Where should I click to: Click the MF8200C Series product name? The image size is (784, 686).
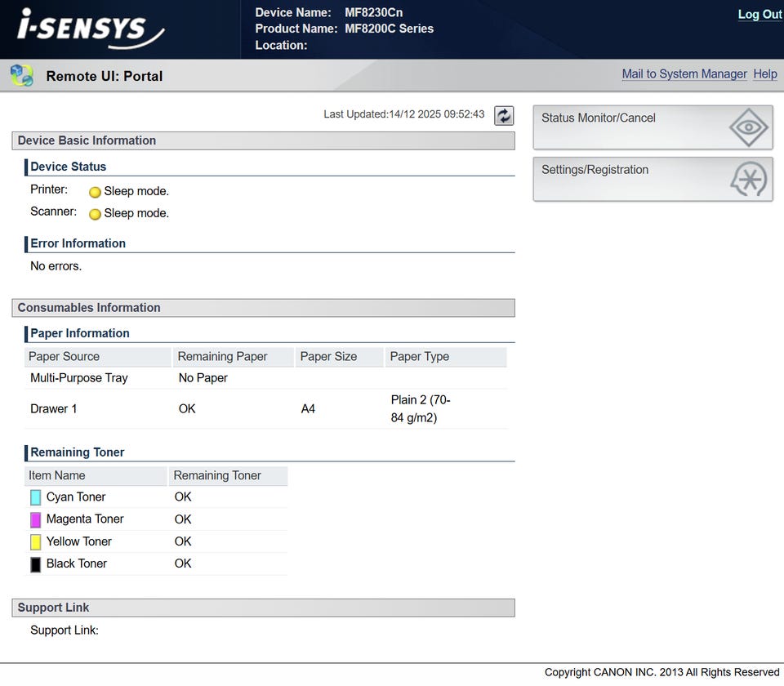click(389, 29)
